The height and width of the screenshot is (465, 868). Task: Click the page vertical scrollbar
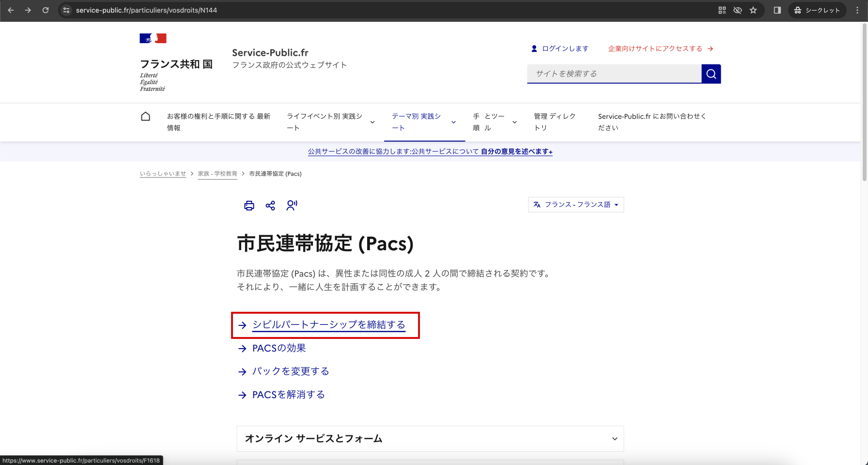pyautogui.click(x=864, y=103)
